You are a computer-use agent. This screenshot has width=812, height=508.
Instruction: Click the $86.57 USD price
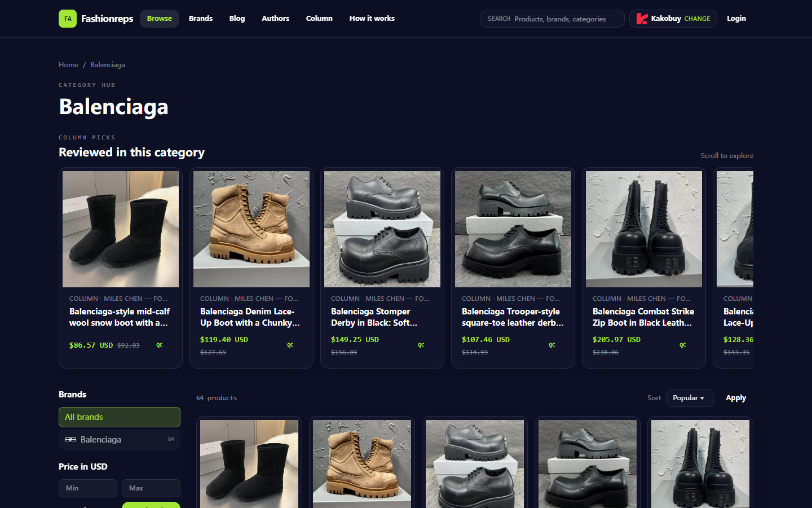[91, 345]
